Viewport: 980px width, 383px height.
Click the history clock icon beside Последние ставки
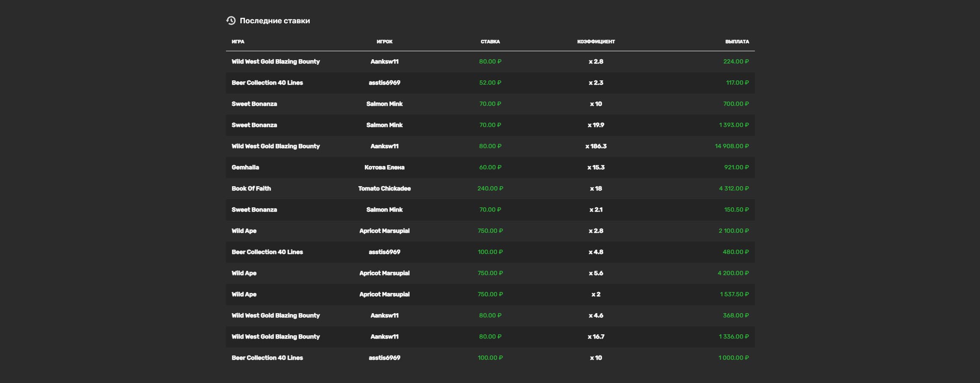click(231, 20)
